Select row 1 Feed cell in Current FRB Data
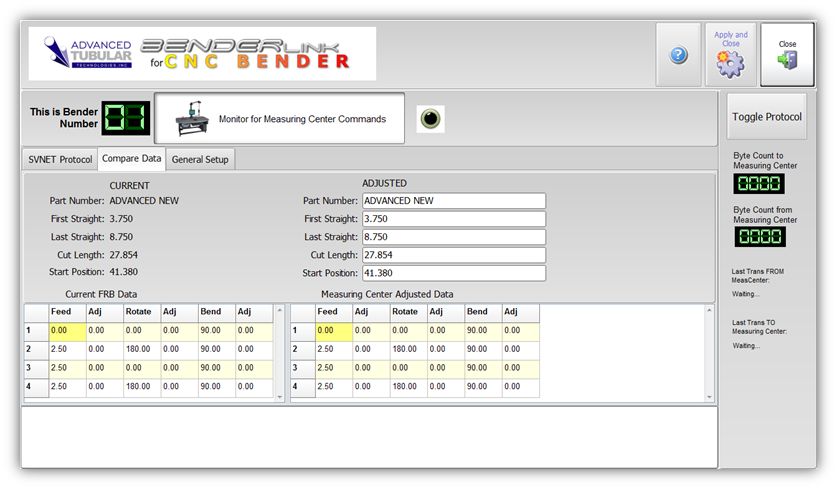 point(66,331)
